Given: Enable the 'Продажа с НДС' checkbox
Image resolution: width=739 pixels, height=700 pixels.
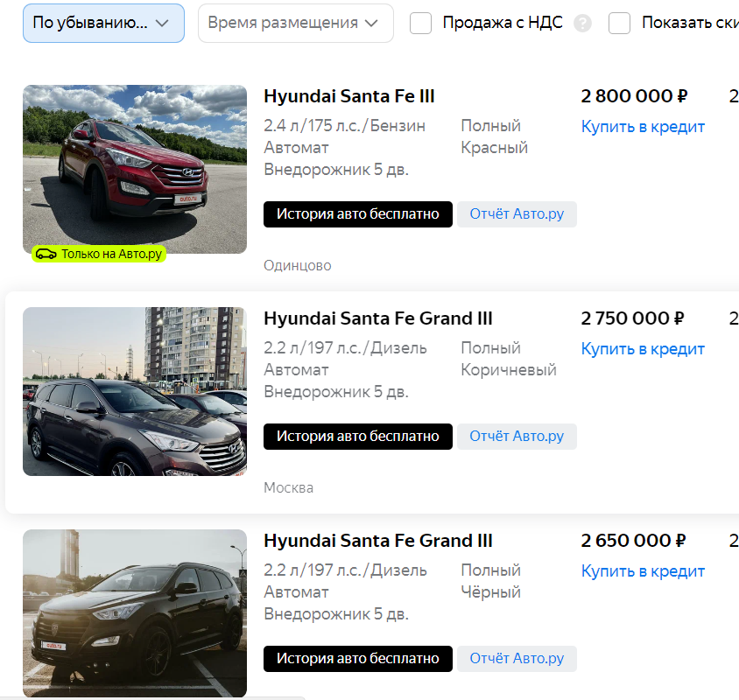Looking at the screenshot, I should click(x=420, y=23).
